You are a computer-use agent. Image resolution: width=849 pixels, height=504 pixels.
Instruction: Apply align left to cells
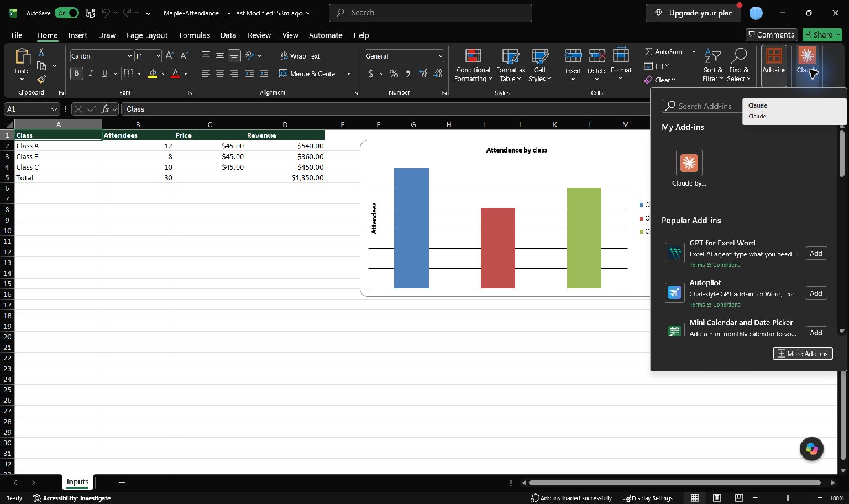tap(206, 73)
